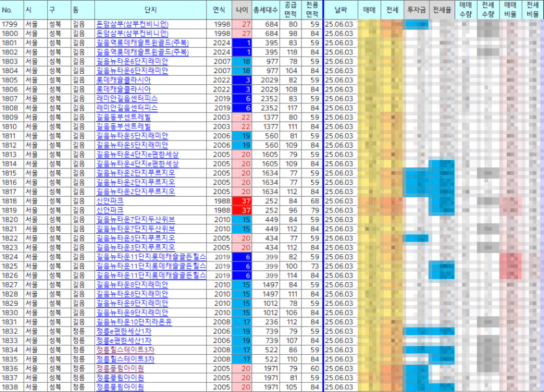Image resolution: width=544 pixels, height=392 pixels.
Task: Click 동 cell 정릉 in row 1832
Action: point(82,331)
